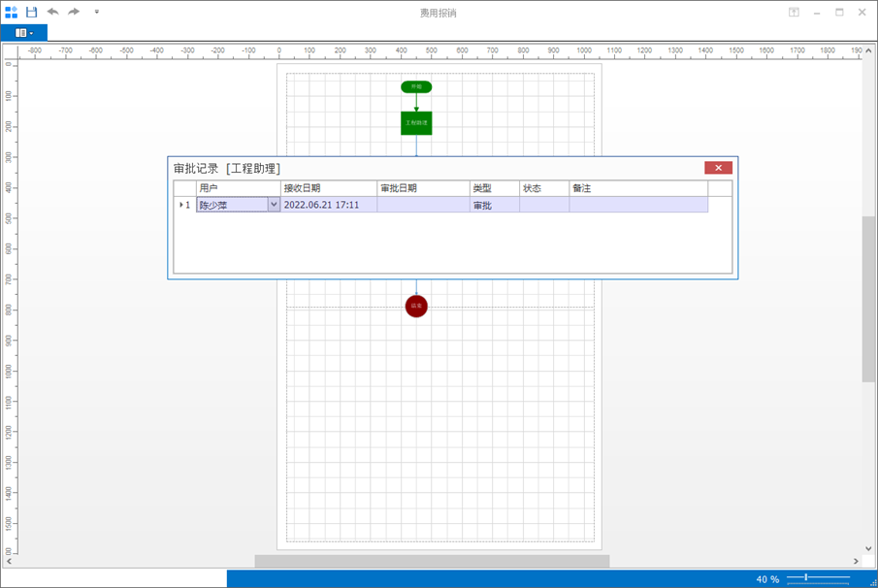Screen dimensions: 878x588
Task: Close the 审批记录 dialog
Action: point(718,168)
